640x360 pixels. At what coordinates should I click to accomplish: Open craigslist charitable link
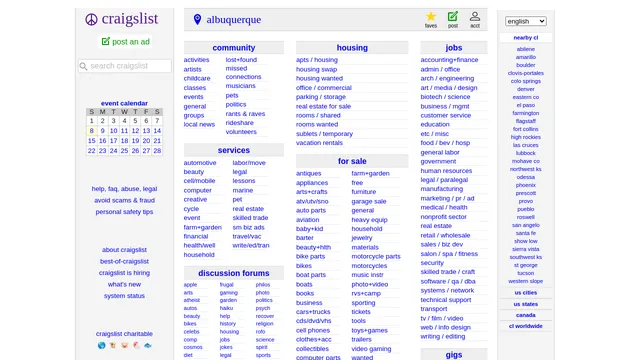pyautogui.click(x=124, y=334)
